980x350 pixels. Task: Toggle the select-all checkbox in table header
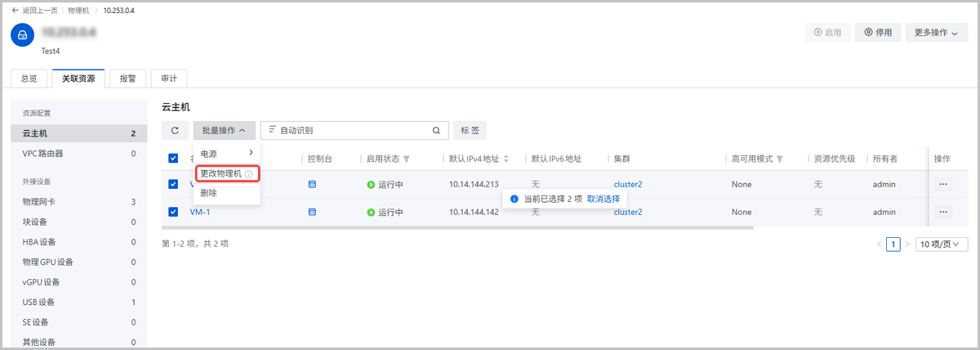[173, 159]
